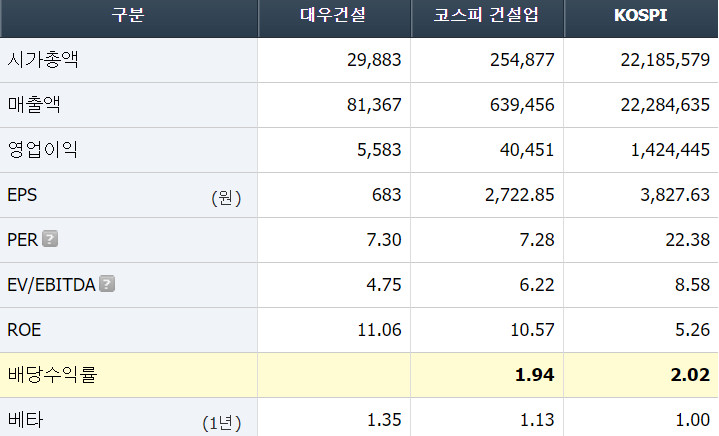This screenshot has height=436, width=719.
Task: Select the PER row label
Action: (x=22, y=240)
